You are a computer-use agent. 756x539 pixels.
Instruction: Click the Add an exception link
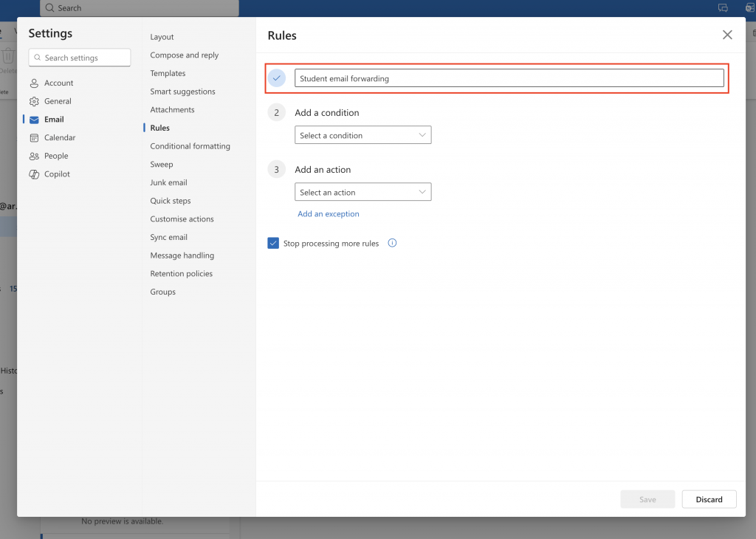(328, 213)
